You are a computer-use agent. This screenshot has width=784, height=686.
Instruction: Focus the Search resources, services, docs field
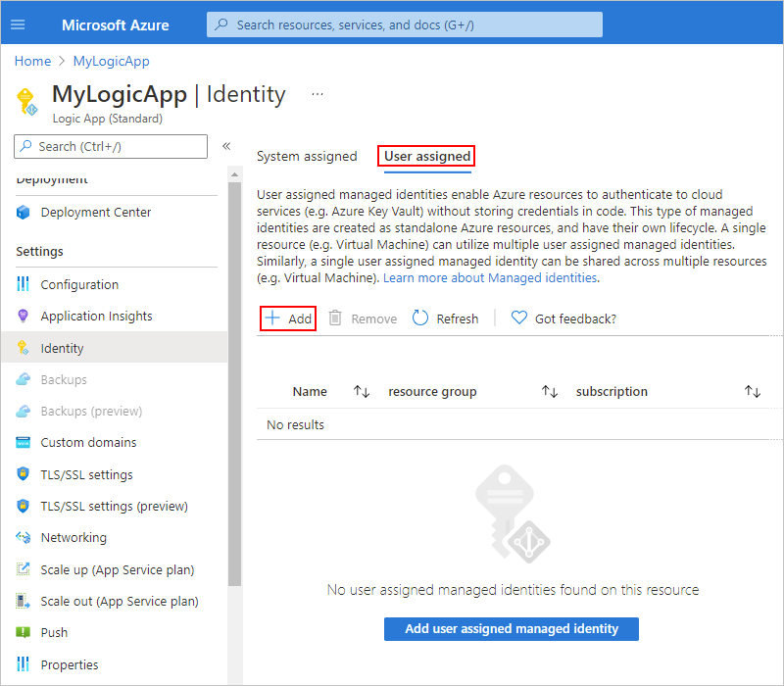tap(405, 25)
